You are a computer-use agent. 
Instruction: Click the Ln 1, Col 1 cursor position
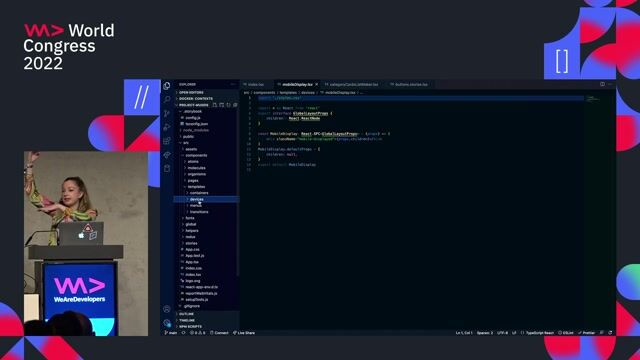coord(464,333)
